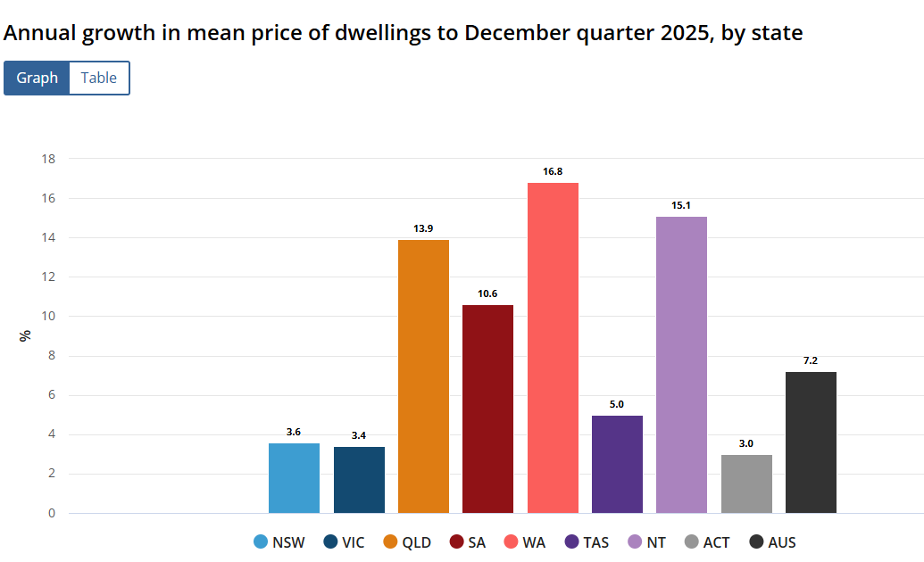924x562 pixels.
Task: Click the ACT legend circle icon
Action: [692, 541]
